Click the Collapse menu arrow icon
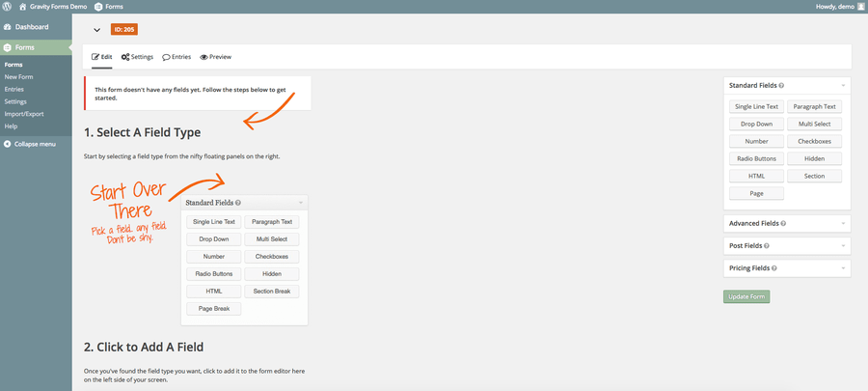Image resolution: width=868 pixels, height=391 pixels. tap(8, 144)
